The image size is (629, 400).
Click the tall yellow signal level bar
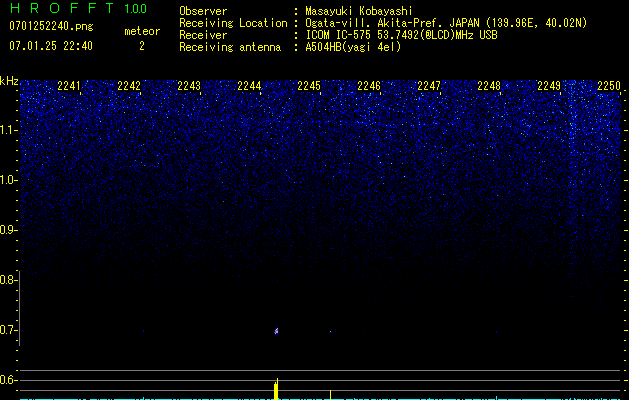(276, 389)
